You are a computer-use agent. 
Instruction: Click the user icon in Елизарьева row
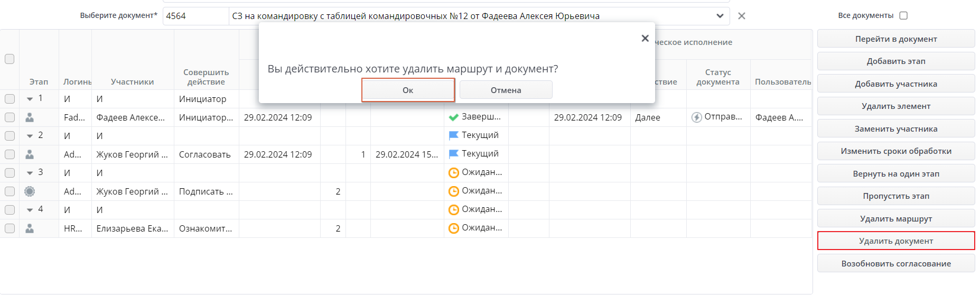(30, 228)
